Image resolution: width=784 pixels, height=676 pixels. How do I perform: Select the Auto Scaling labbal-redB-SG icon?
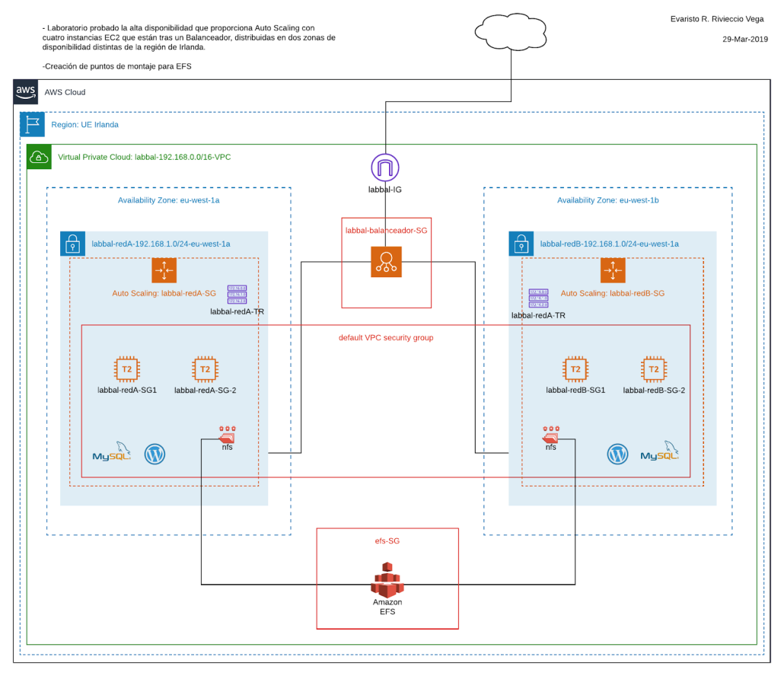tap(612, 271)
